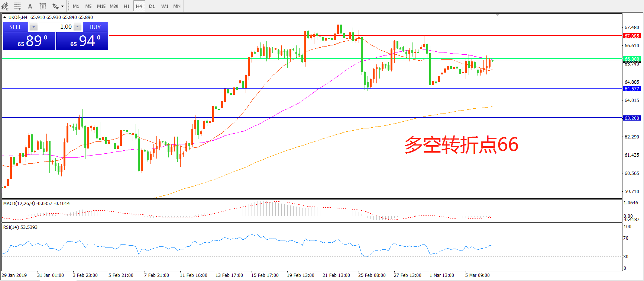Click the red 67.085 price level label
Viewport: 644px width, 281px height.
pos(632,36)
